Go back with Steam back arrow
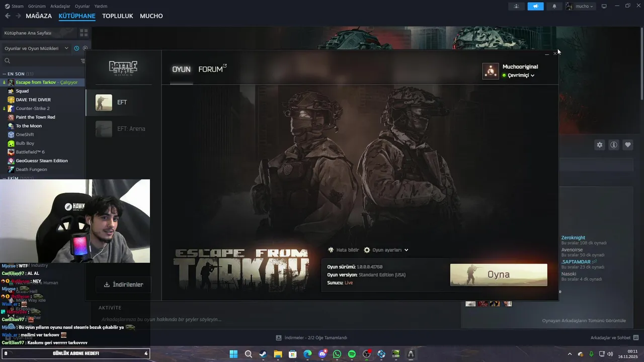Image resolution: width=644 pixels, height=362 pixels. [8, 16]
